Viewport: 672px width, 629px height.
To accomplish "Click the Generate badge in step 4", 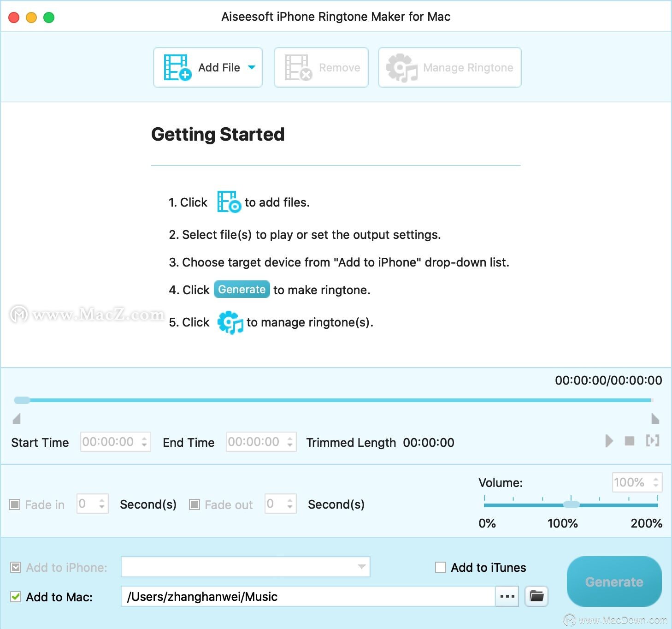I will tap(242, 289).
